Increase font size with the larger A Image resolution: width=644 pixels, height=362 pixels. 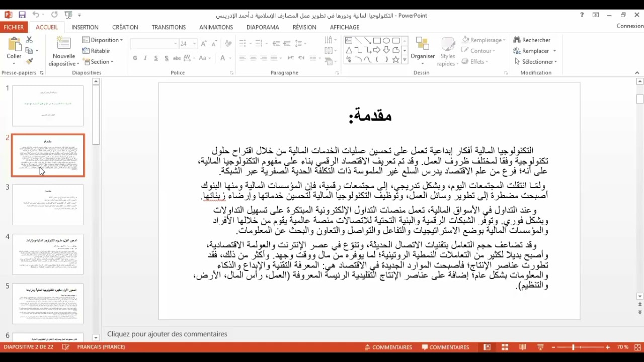click(x=204, y=44)
